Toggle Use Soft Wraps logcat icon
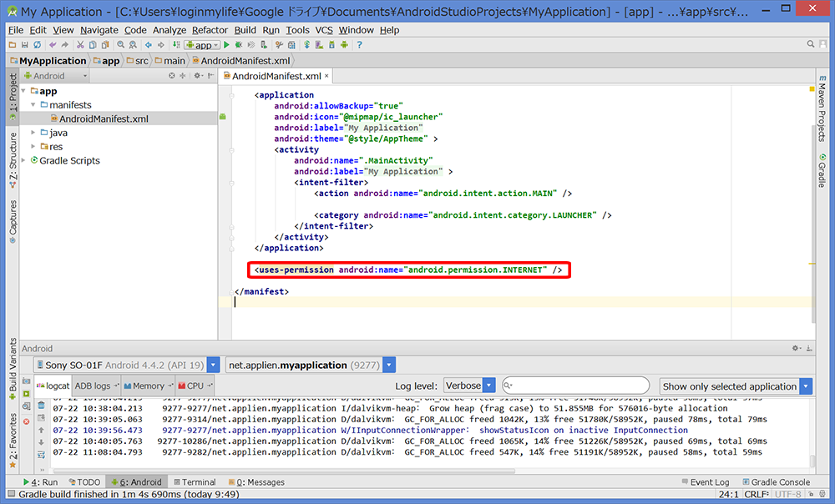The height and width of the screenshot is (504, 835). click(x=41, y=455)
